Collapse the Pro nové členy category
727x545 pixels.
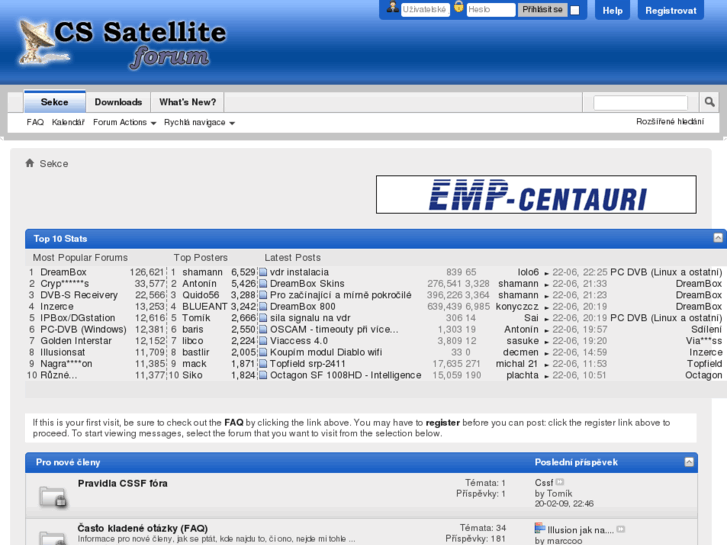689,462
